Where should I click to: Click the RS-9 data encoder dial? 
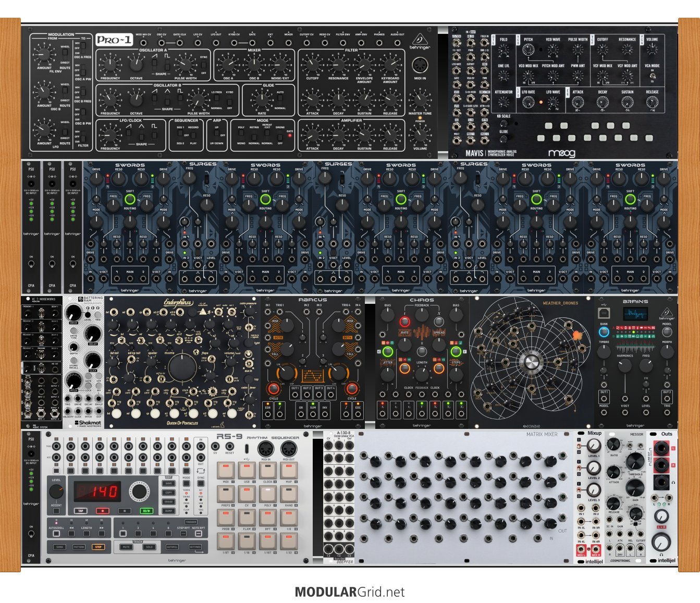[139, 491]
